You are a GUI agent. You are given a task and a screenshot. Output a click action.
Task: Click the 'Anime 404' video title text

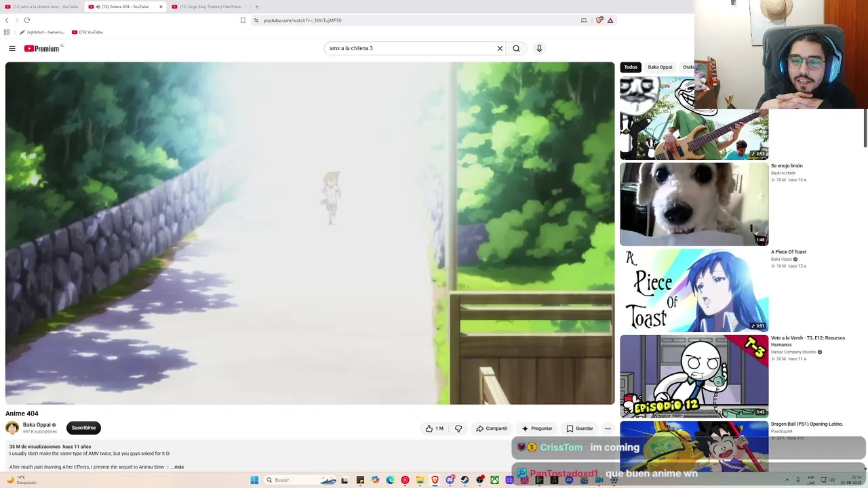pos(22,413)
